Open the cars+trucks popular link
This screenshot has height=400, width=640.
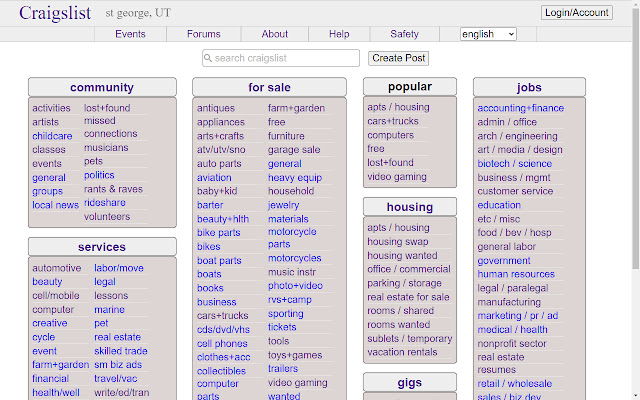(x=392, y=121)
